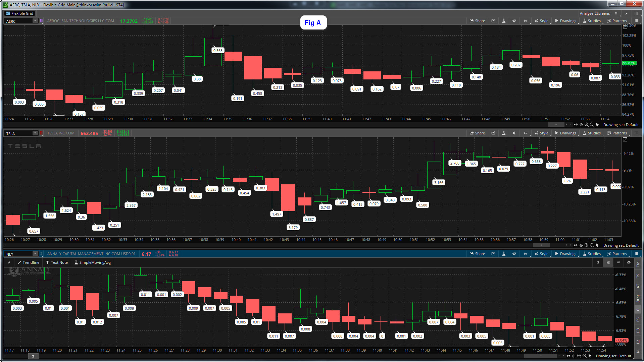This screenshot has height=362, width=644.
Task: Open Patterns on the TSLA chart
Action: (x=617, y=133)
